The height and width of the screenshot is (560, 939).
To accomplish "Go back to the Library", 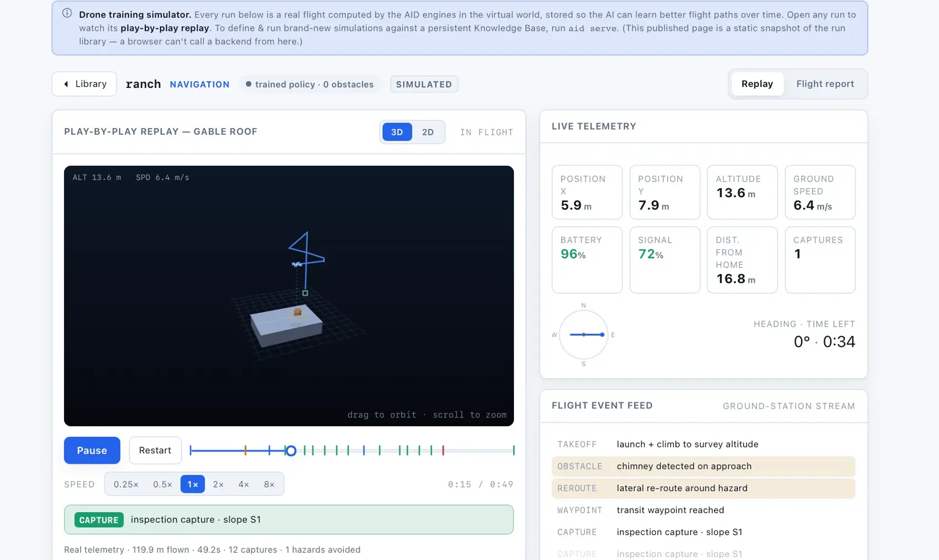I will (x=84, y=84).
